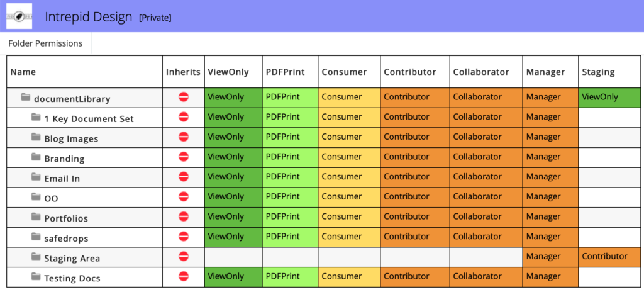
Task: Click the Email In folder icon
Action: click(36, 178)
